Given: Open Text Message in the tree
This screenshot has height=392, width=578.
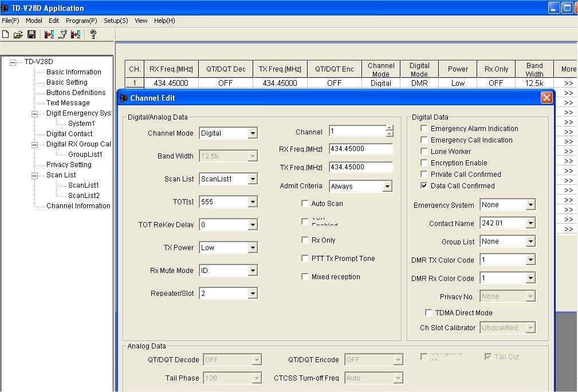Looking at the screenshot, I should (68, 103).
